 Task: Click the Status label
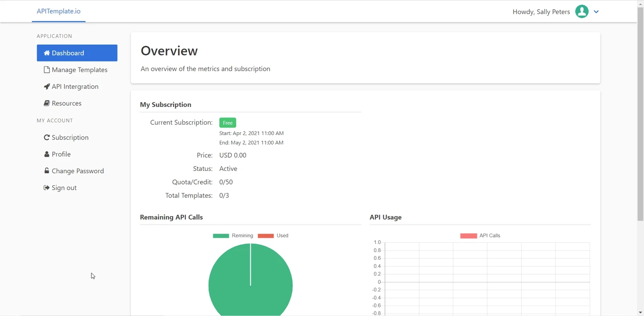tap(203, 168)
